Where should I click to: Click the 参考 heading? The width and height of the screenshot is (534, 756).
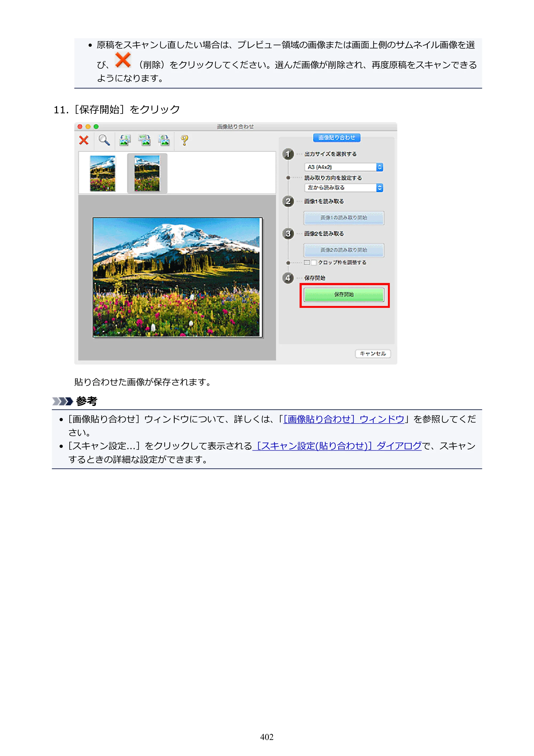pyautogui.click(x=87, y=401)
